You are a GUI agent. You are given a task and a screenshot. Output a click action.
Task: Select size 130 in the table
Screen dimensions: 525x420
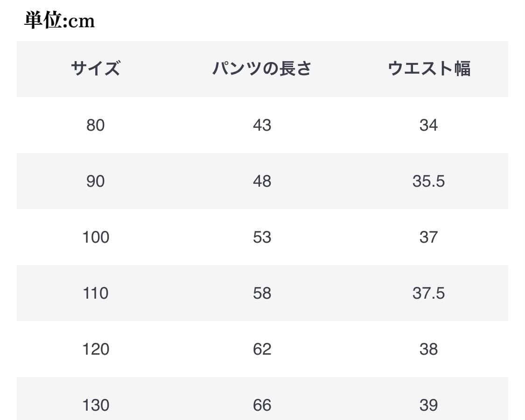96,405
